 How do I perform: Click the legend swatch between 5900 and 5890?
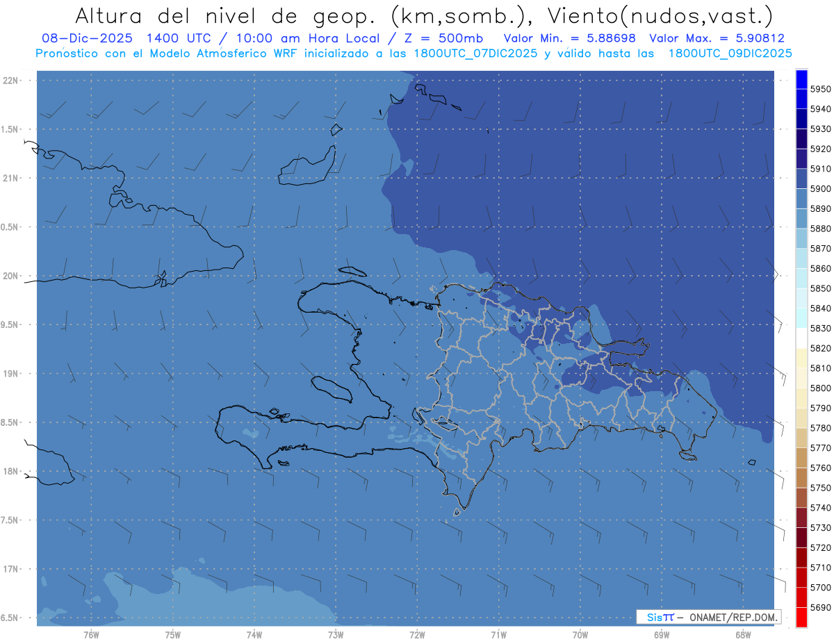point(801,199)
